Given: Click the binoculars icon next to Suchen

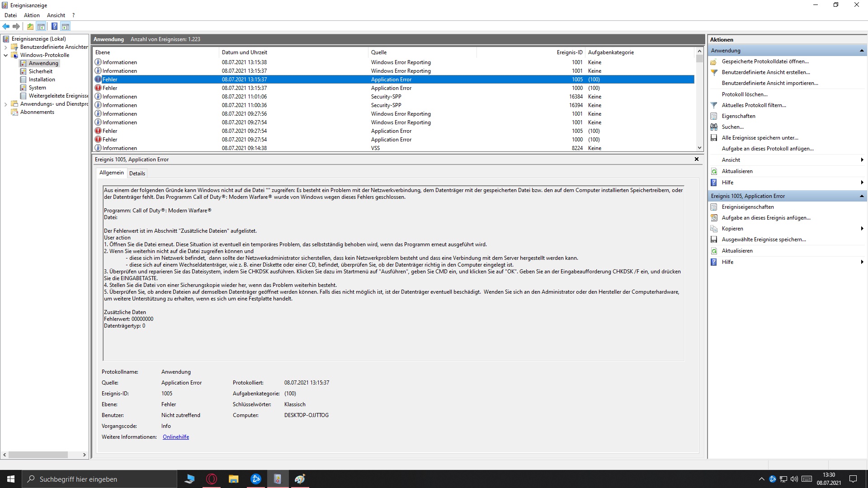Looking at the screenshot, I should (714, 127).
